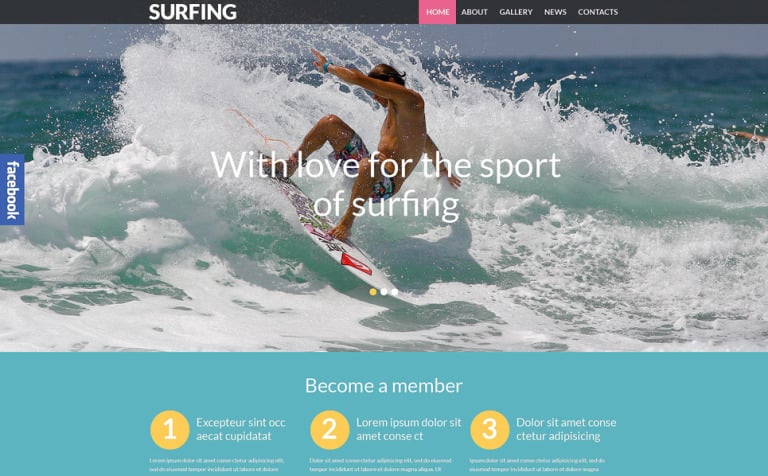Click the 'Excepteur sint occ aecat cupidatat' heading
Image resolution: width=768 pixels, height=476 pixels.
[x=240, y=429]
